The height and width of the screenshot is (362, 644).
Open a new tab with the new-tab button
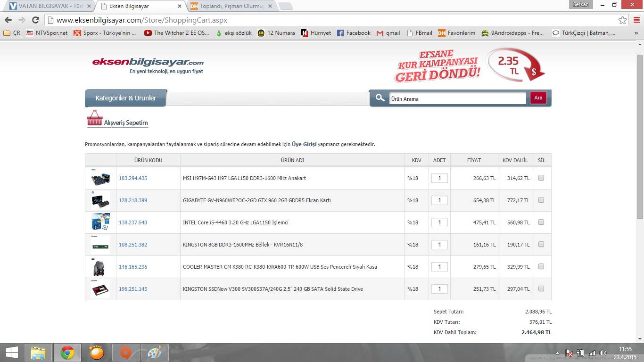286,6
